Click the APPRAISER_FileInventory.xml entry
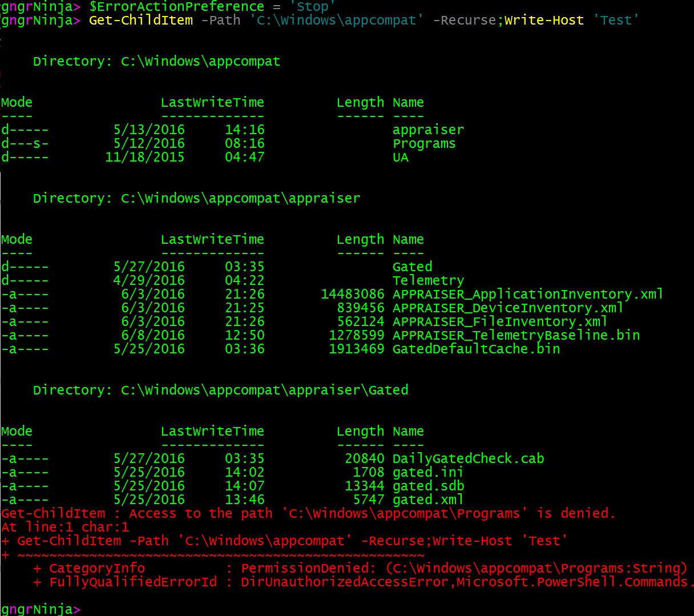The height and width of the screenshot is (616, 694). coord(499,321)
